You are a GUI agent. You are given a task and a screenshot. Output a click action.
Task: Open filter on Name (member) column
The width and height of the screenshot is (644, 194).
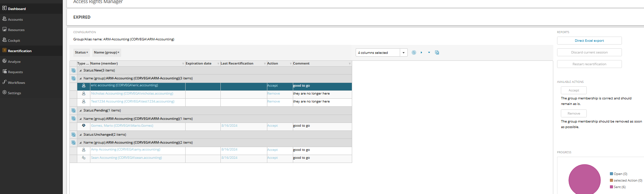coord(183,64)
